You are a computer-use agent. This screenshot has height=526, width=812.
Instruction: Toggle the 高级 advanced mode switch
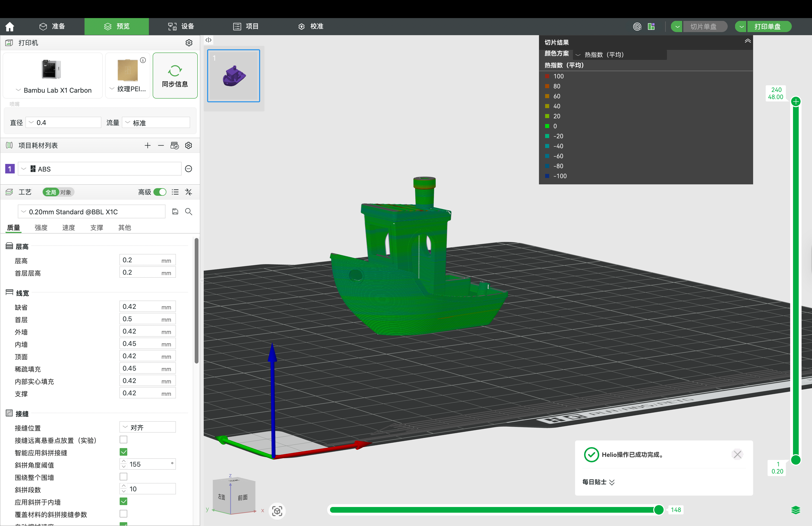tap(160, 192)
